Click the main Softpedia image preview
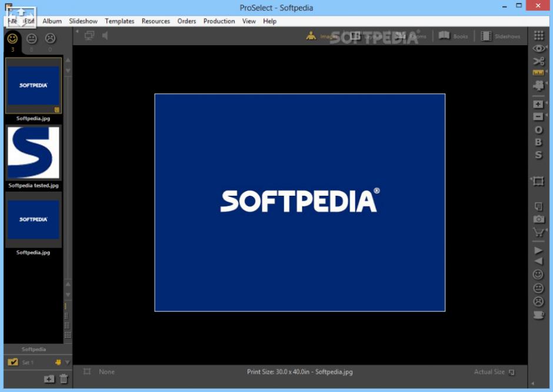The height and width of the screenshot is (392, 553). click(x=300, y=203)
